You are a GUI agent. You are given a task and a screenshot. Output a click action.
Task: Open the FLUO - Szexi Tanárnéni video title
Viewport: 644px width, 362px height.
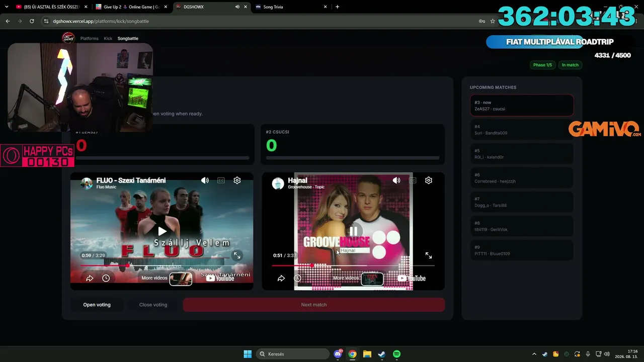point(131,180)
